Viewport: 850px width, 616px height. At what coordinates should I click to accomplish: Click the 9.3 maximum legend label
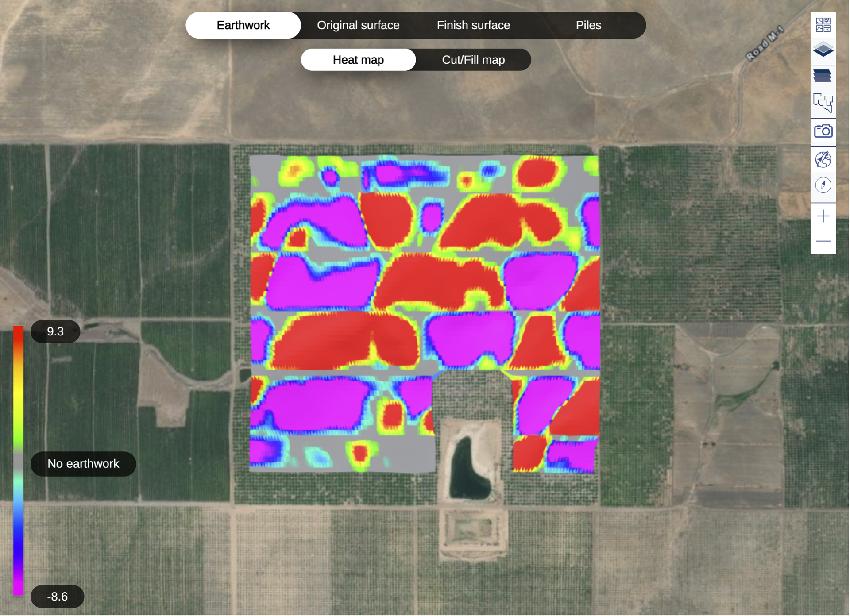(x=55, y=331)
